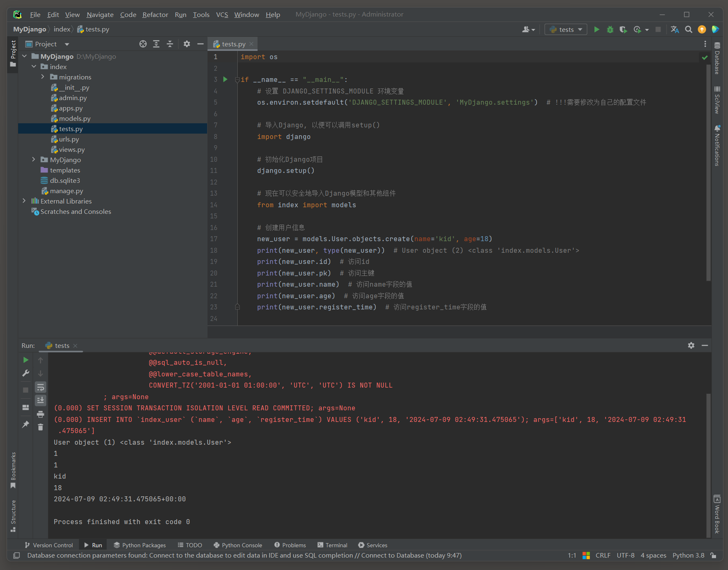Click the IDE update arrow icon
Screen dimensions: 728x570
click(x=702, y=29)
